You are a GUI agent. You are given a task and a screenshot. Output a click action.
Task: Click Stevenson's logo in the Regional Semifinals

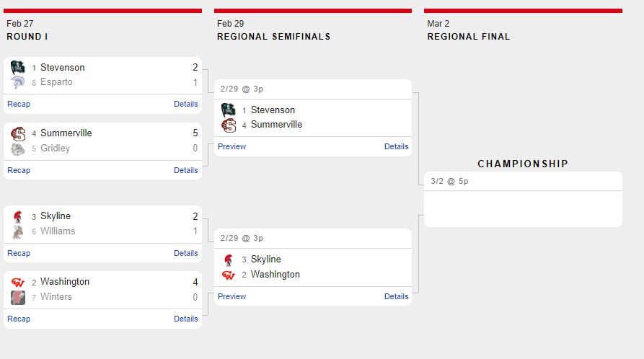(x=229, y=110)
